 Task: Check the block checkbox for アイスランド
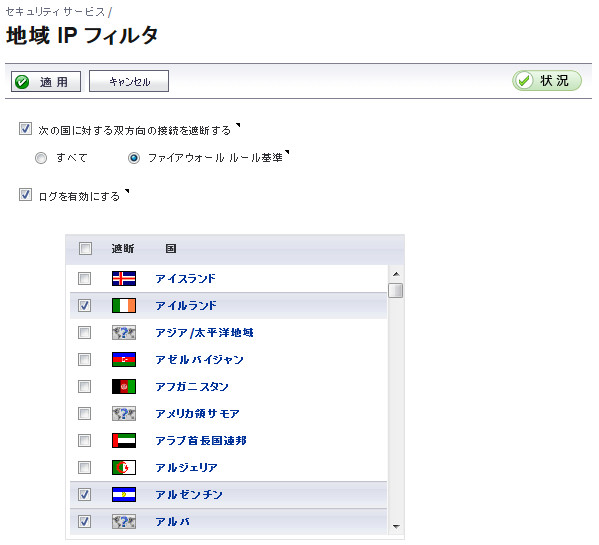coord(84,278)
